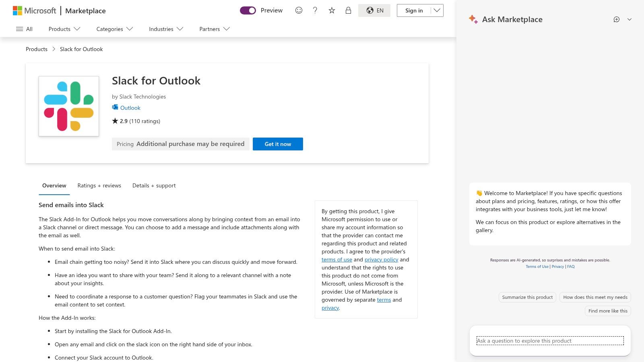
Task: Open the chat FAQ link
Action: click(x=571, y=267)
